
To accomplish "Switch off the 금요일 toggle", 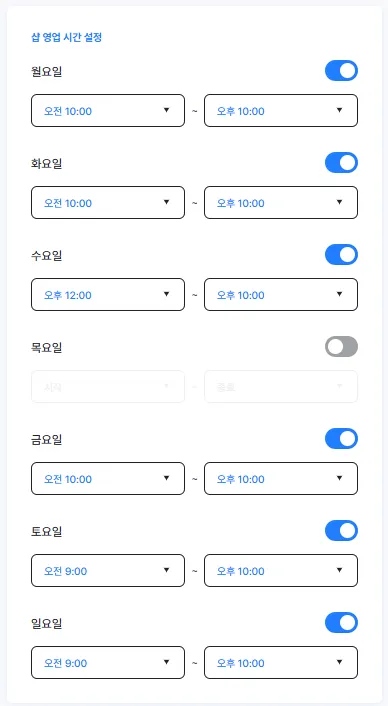I will coord(341,439).
